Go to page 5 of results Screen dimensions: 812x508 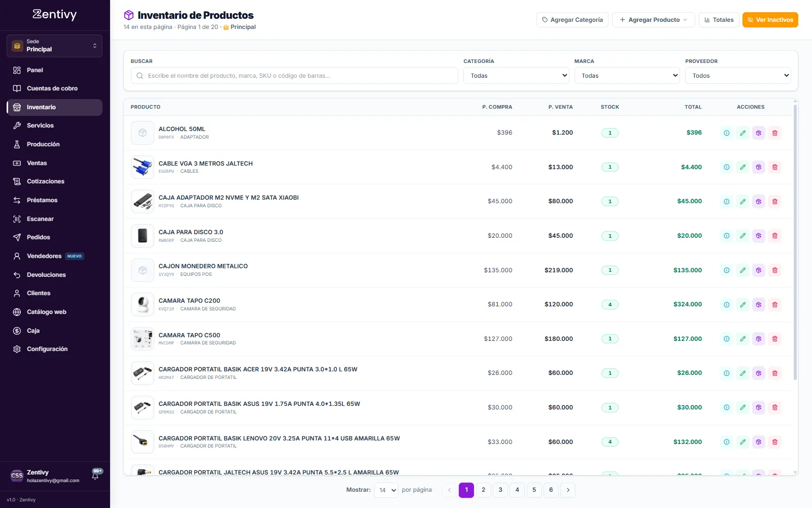tap(534, 490)
